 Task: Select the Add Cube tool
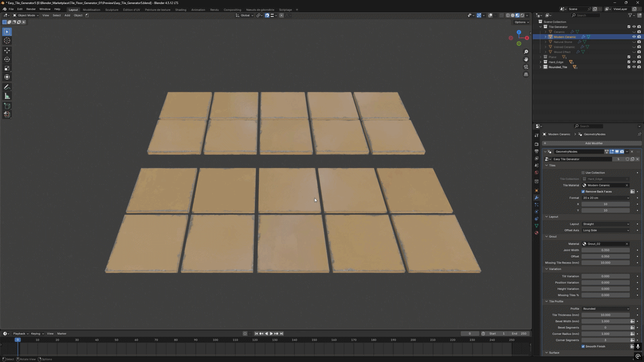pos(7,106)
